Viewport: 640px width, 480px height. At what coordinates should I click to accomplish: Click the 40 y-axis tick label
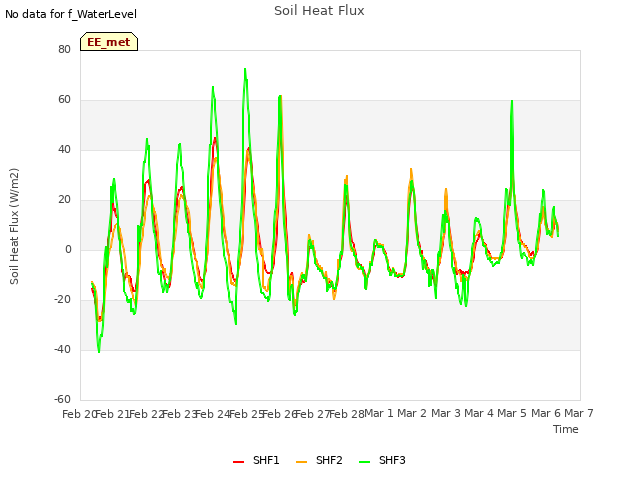coord(64,149)
